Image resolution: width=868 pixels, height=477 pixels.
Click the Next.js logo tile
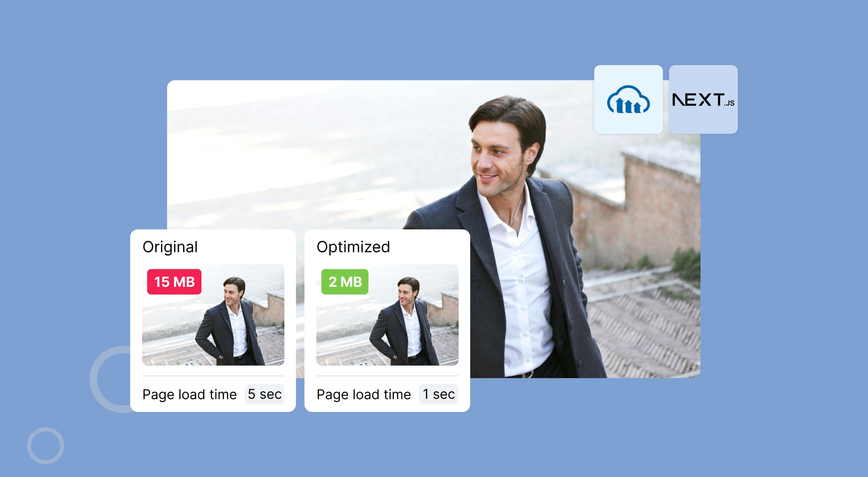(x=703, y=99)
